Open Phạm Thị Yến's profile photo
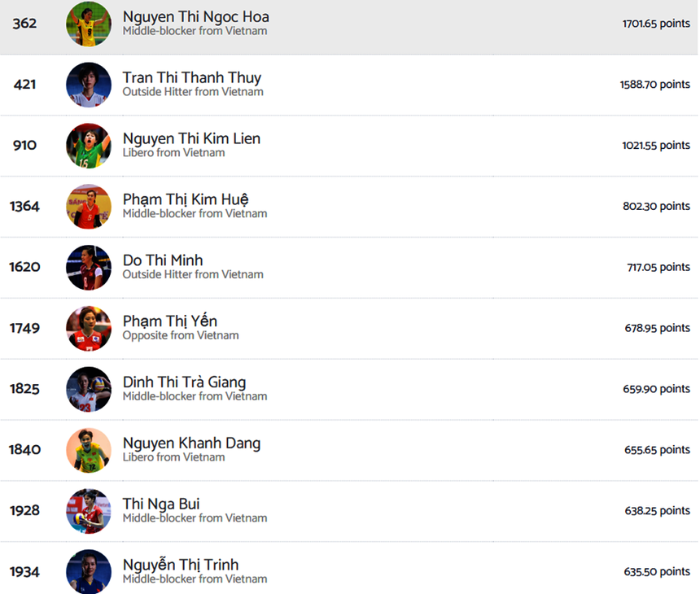Viewport: 700px width, 594px height. point(88,328)
